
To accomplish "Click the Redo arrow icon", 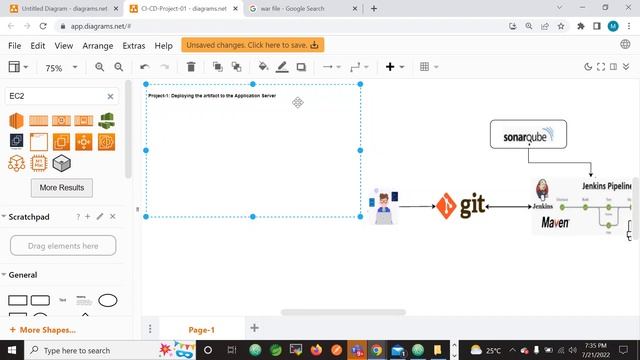I will click(x=164, y=67).
